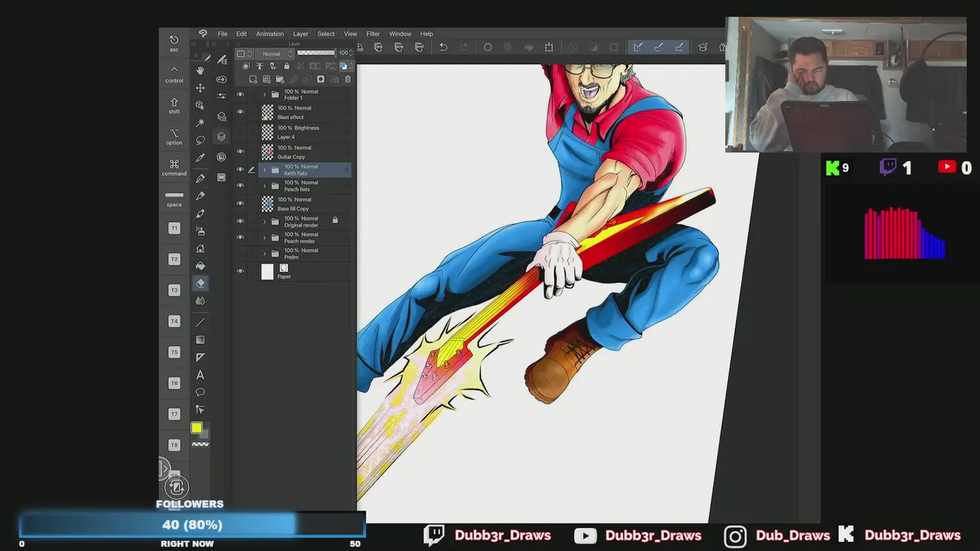Expand the Folder 1 layer folder
Image resolution: width=980 pixels, height=551 pixels.
(x=265, y=95)
